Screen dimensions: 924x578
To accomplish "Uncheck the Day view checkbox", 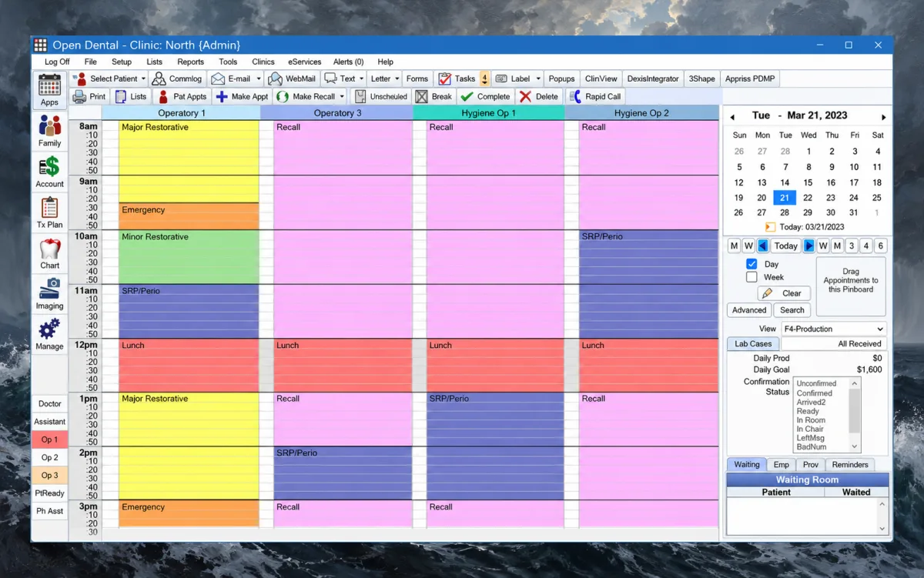I will [752, 264].
